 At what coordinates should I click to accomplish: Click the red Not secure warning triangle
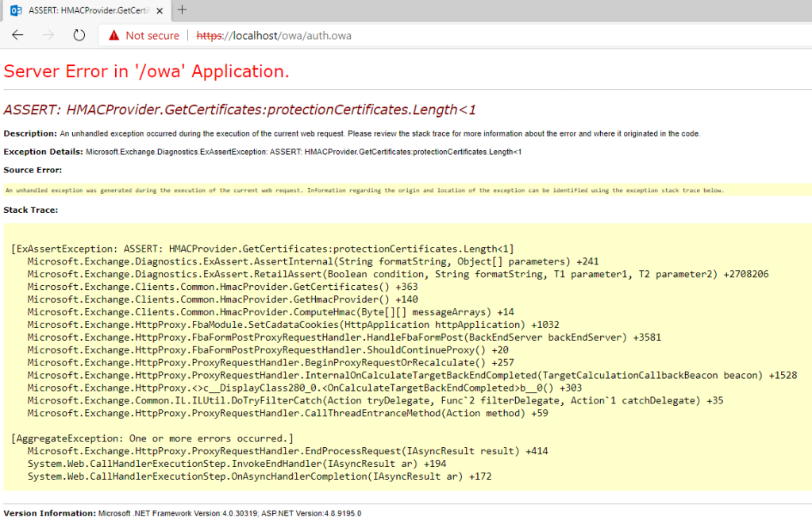[114, 35]
